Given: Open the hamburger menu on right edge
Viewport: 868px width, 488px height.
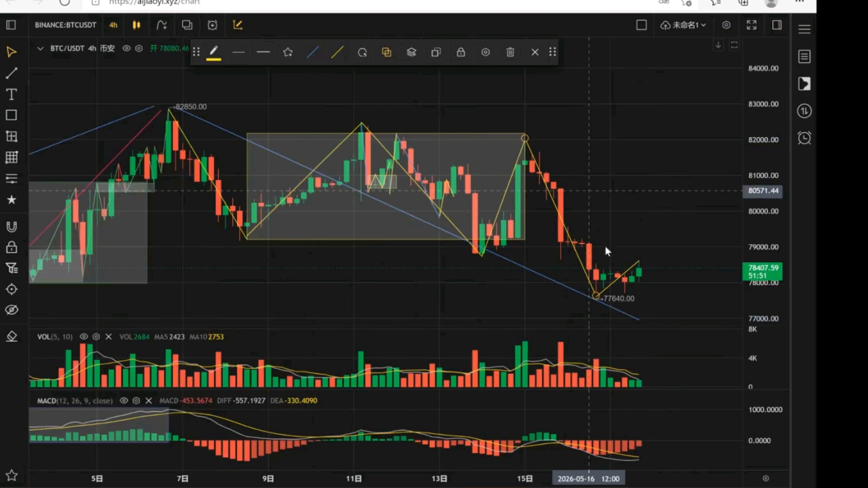Looking at the screenshot, I should coord(804,29).
